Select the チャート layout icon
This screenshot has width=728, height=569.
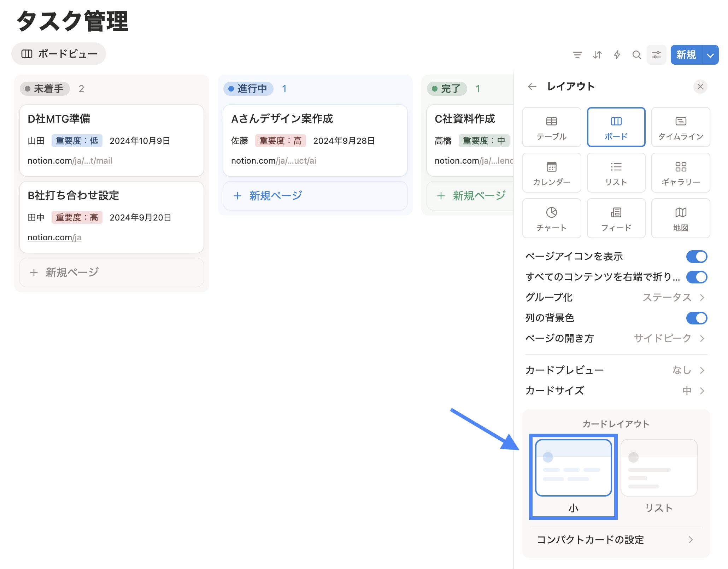(x=551, y=218)
